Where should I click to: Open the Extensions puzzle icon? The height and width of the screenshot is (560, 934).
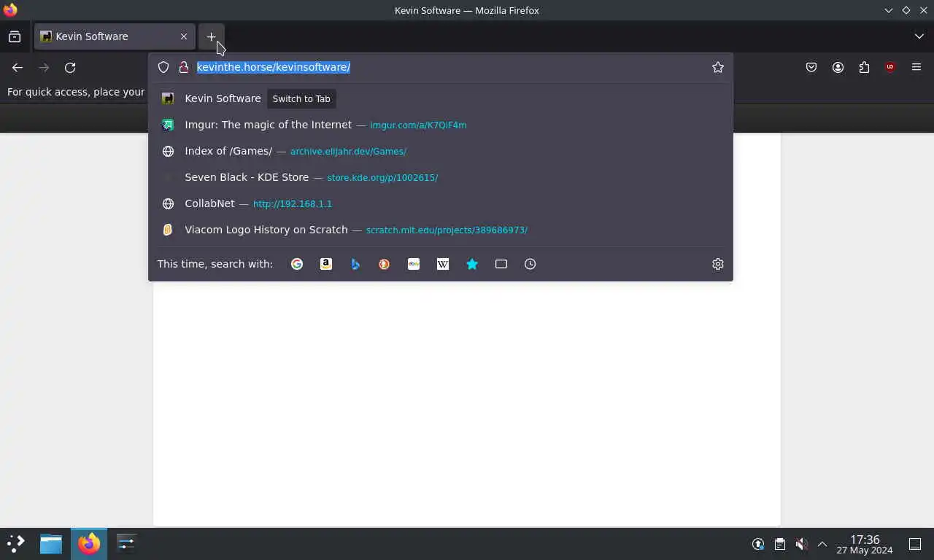[x=864, y=67]
